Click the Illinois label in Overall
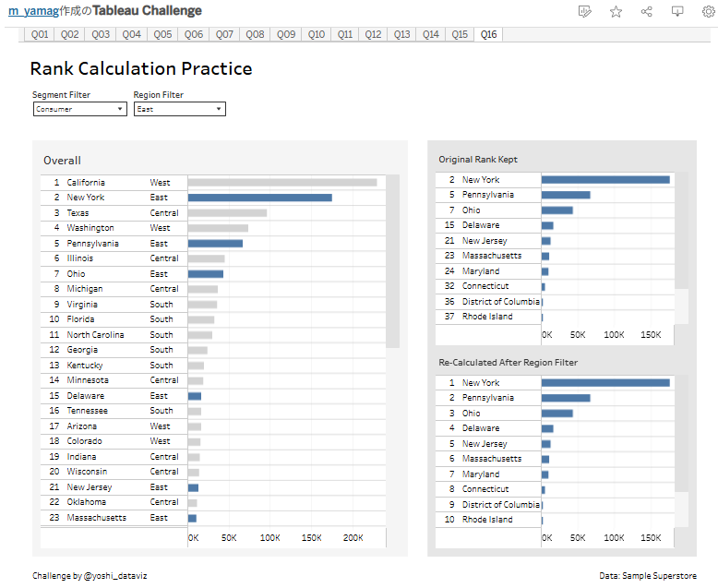This screenshot has height=588, width=718. (79, 258)
